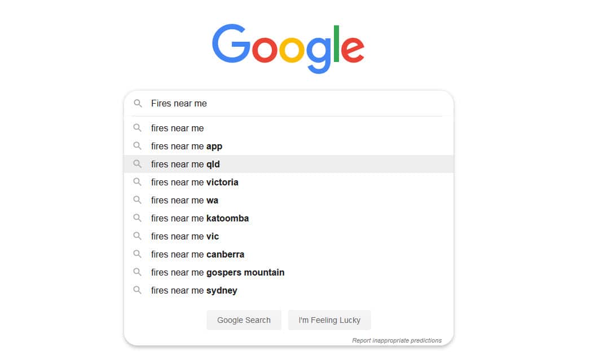
Task: Click the search icon beside 'fires near me victoria'
Action: pyautogui.click(x=138, y=182)
